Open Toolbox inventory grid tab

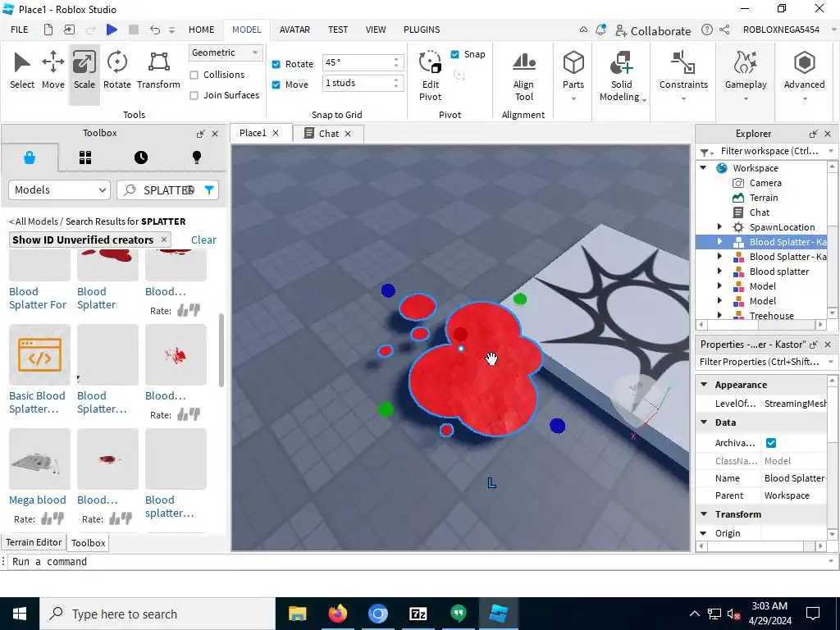pos(85,157)
